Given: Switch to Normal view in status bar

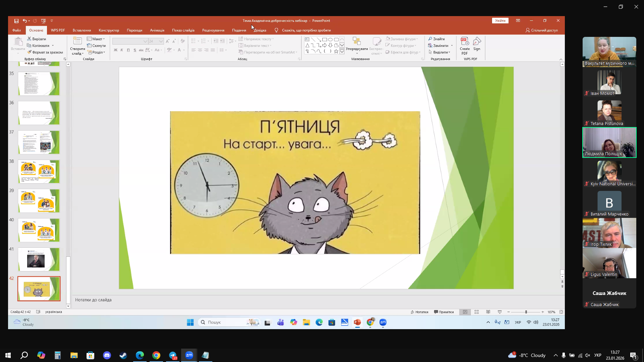Looking at the screenshot, I should tap(465, 312).
